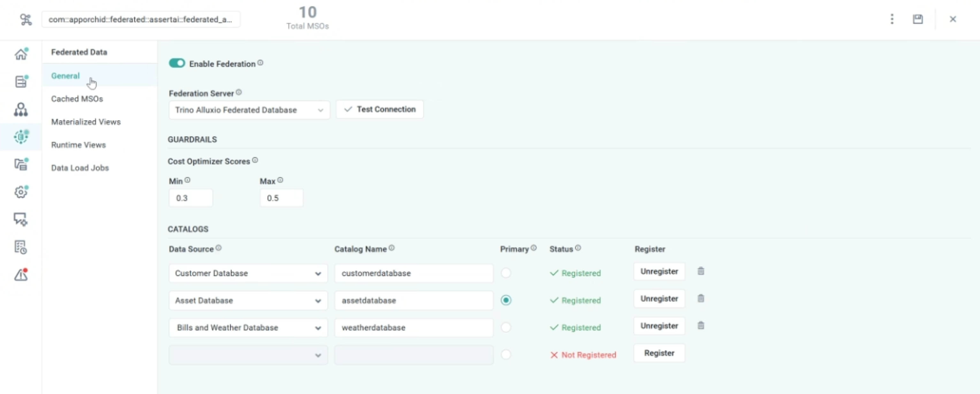Click the home icon in left sidebar
The image size is (980, 394).
21,54
